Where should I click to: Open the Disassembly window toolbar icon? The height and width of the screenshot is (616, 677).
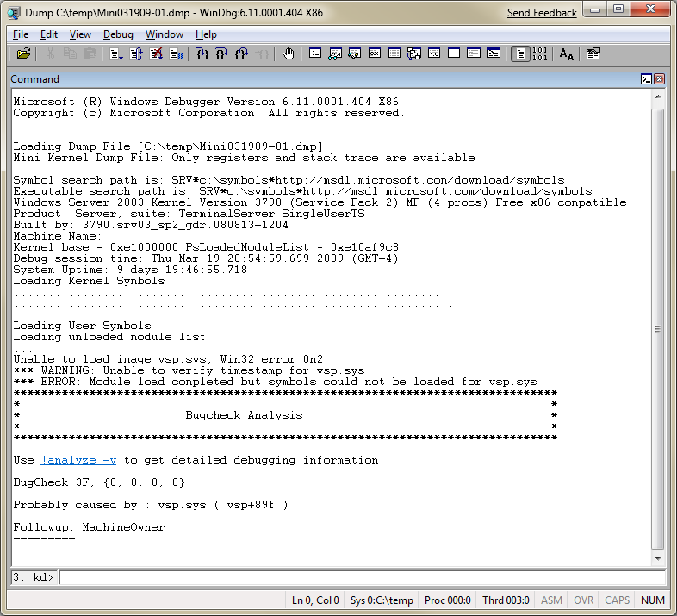434,53
